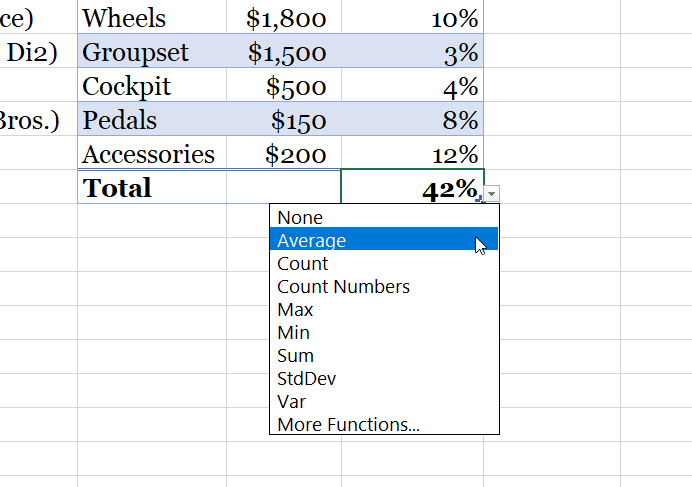
Task: Select the Groupset cell
Action: tap(152, 51)
